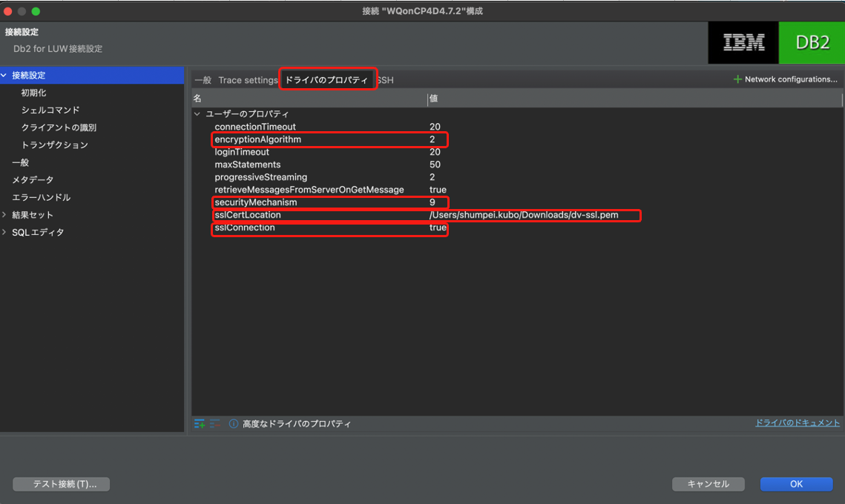Click the retrieveMessagesFromServerOnGetMessage value true
Screen dimensions: 845x504
coord(438,190)
